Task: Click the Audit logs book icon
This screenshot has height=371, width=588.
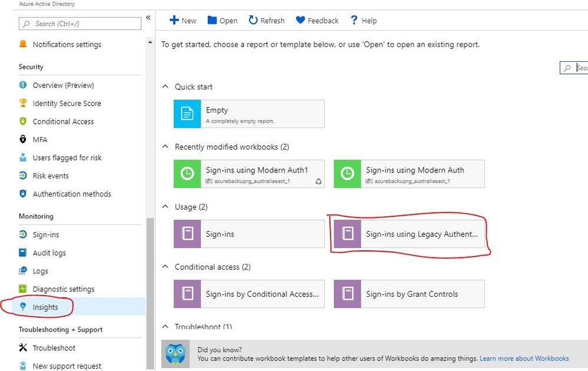Action: tap(23, 253)
